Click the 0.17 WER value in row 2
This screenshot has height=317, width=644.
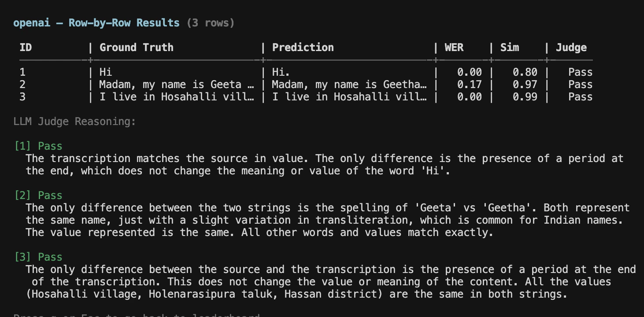coord(469,85)
